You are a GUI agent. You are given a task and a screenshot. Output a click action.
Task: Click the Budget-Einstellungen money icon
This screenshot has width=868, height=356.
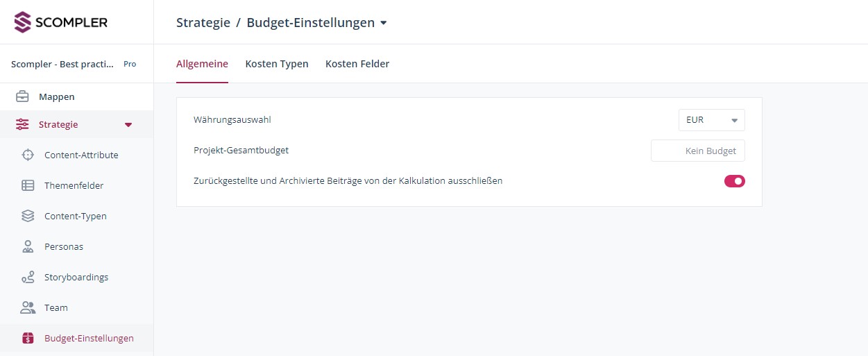[28, 338]
